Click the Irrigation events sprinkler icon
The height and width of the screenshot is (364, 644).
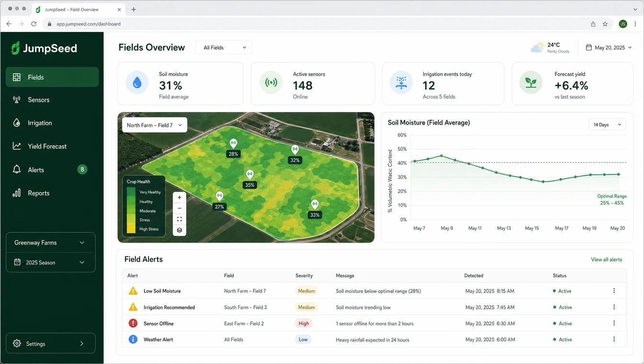pos(401,83)
